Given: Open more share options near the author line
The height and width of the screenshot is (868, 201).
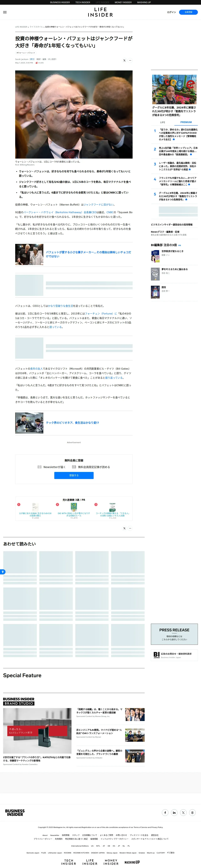Looking at the screenshot, I should pos(130,61).
